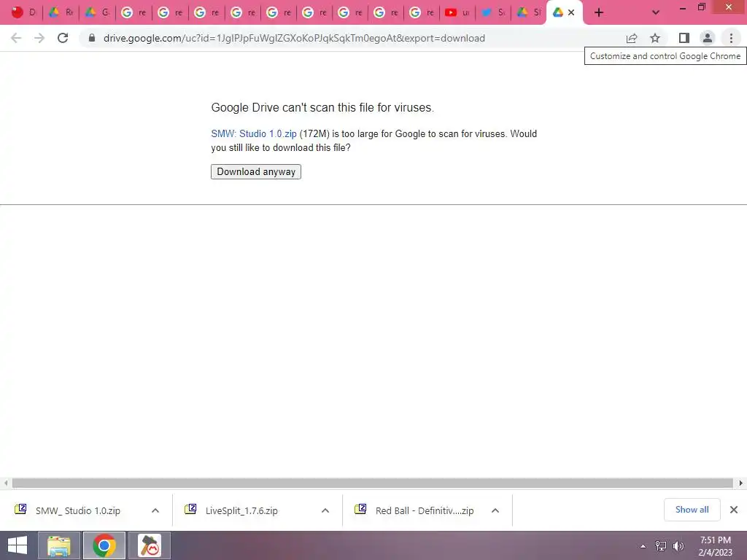Open the Chrome profile avatar menu

708,38
